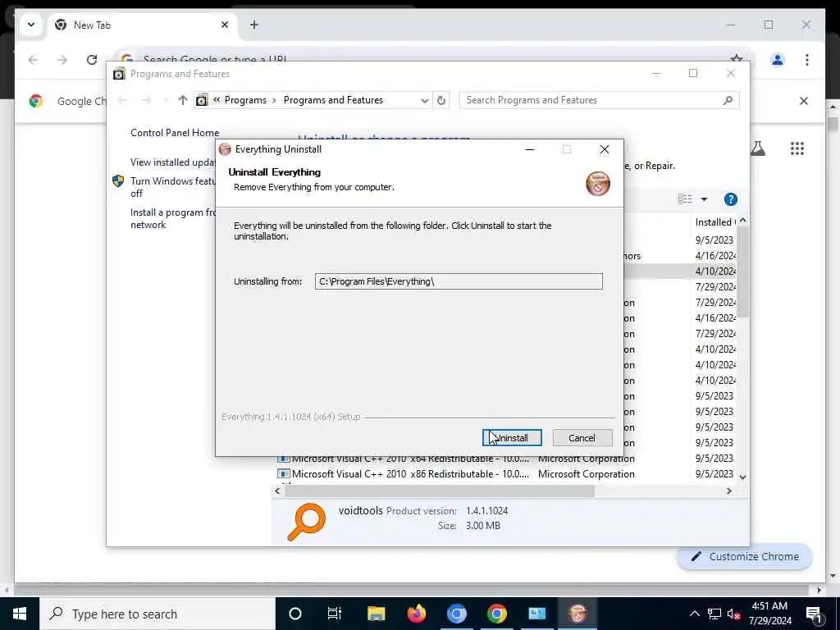840x630 pixels.
Task: Bookmark the page with the Chrome star icon
Action: (737, 58)
